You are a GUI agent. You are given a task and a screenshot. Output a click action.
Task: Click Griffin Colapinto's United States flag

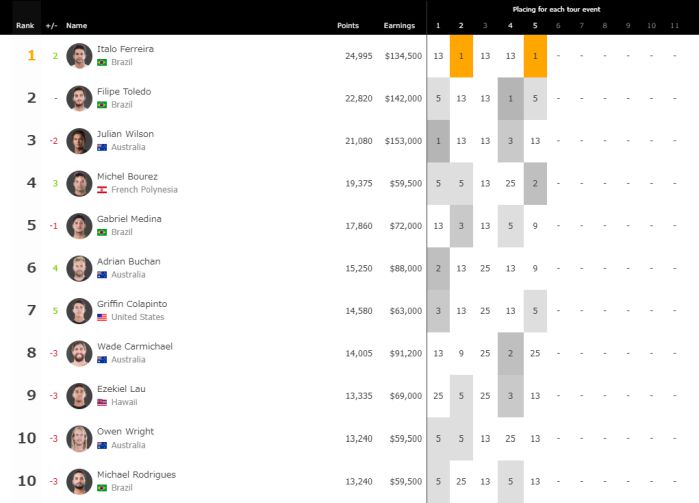[x=102, y=317]
